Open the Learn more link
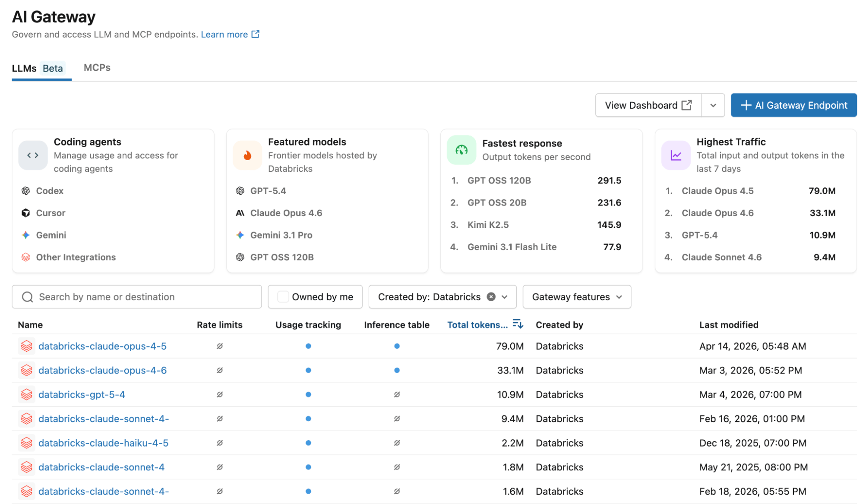Screen dimensions: 863x504 225,34
